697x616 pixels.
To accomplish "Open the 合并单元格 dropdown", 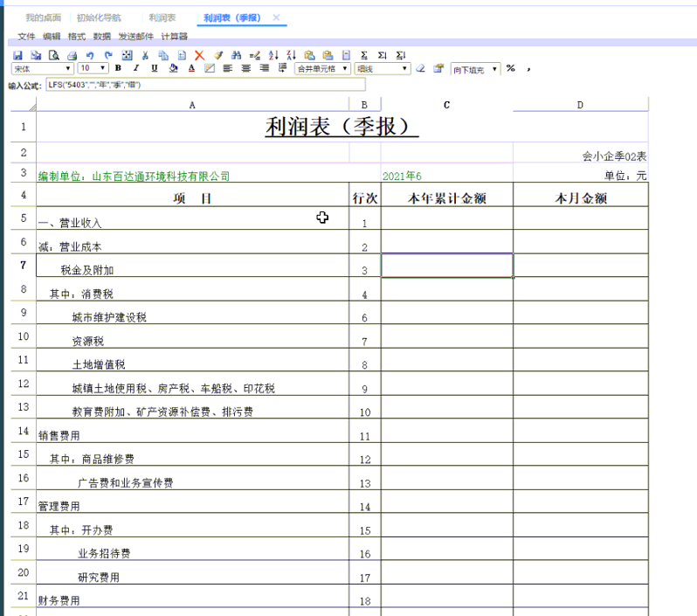I will 322,68.
